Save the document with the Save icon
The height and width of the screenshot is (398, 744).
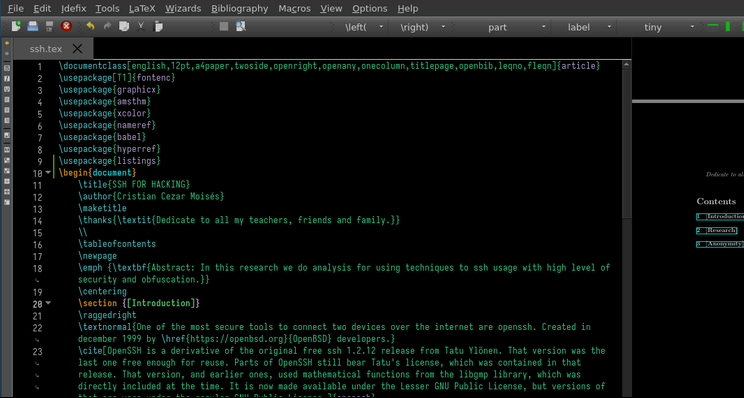click(x=49, y=27)
